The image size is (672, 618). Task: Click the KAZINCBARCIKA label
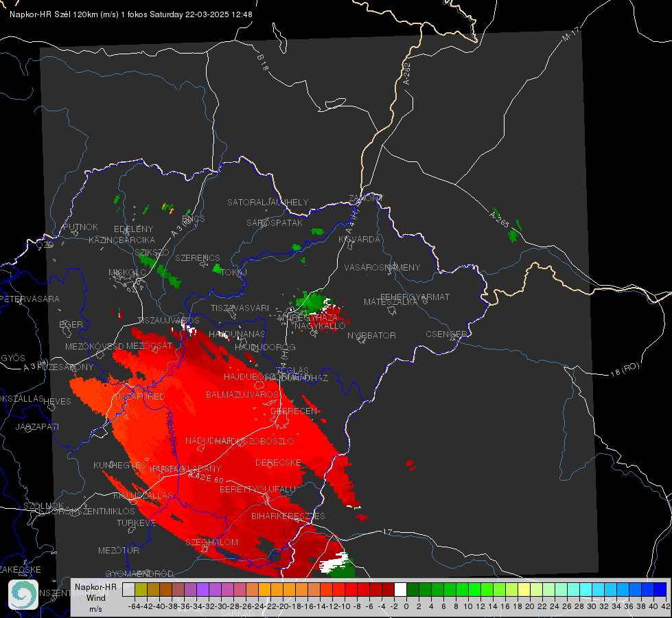click(121, 240)
